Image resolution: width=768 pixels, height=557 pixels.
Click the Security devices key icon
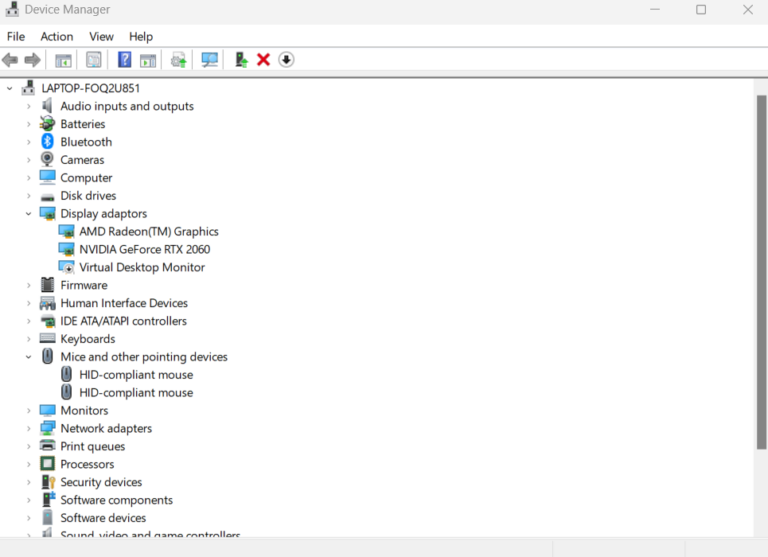[x=48, y=482]
